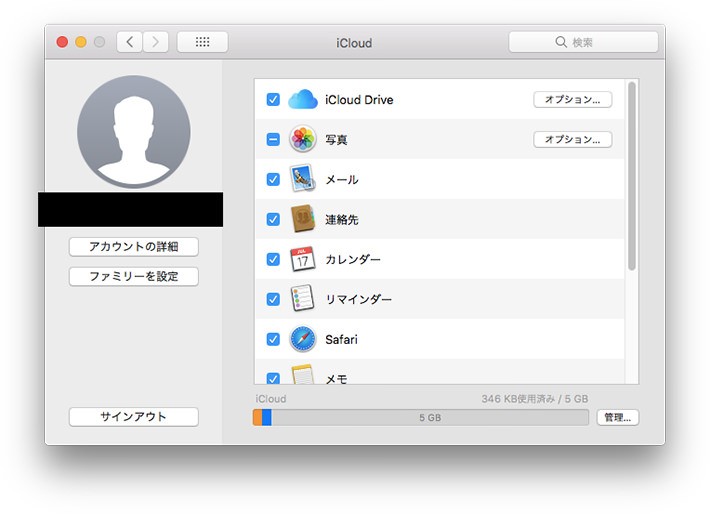Click the forward arrow in toolbar
Screen dimensions: 710x514
click(156, 42)
